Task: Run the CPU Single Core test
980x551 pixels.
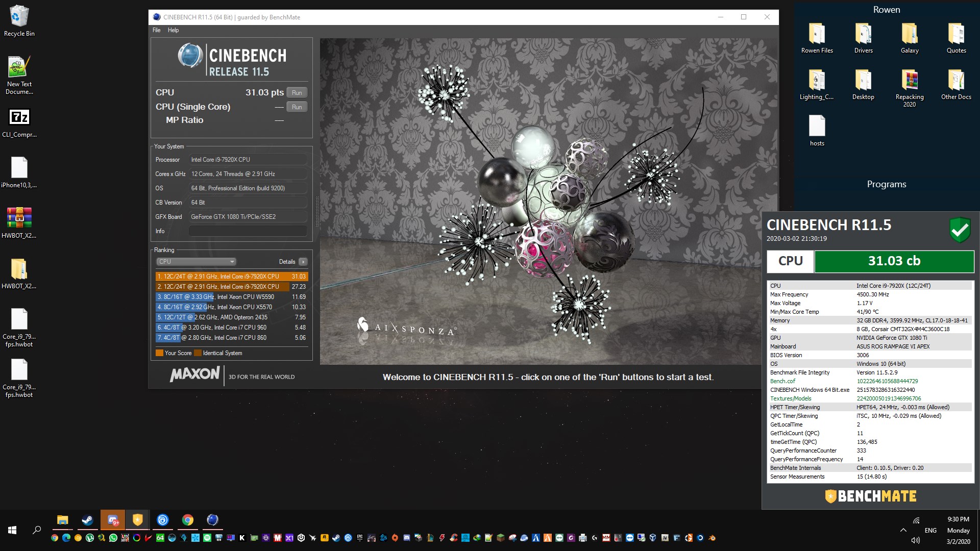Action: [297, 107]
